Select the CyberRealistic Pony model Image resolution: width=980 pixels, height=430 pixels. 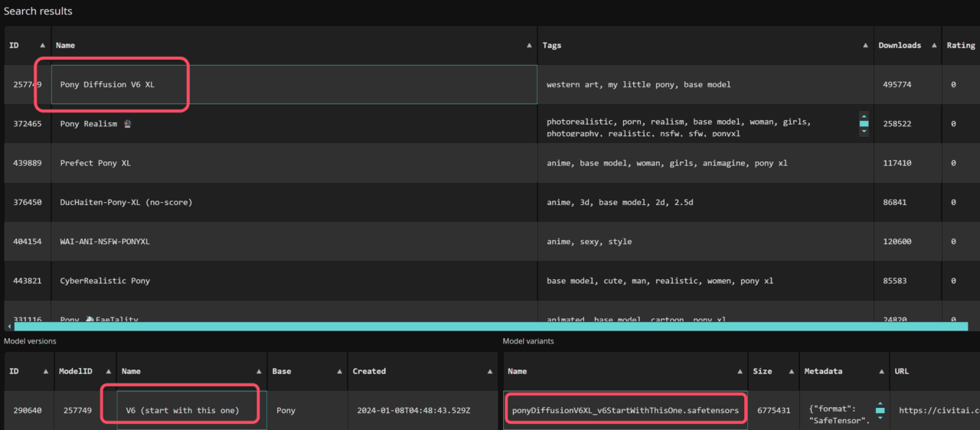105,281
